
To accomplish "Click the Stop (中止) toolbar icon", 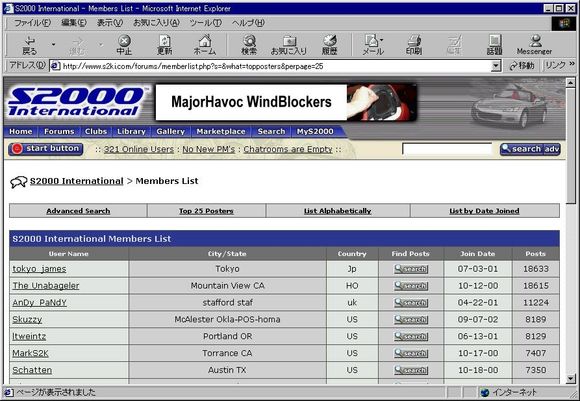I will (124, 45).
